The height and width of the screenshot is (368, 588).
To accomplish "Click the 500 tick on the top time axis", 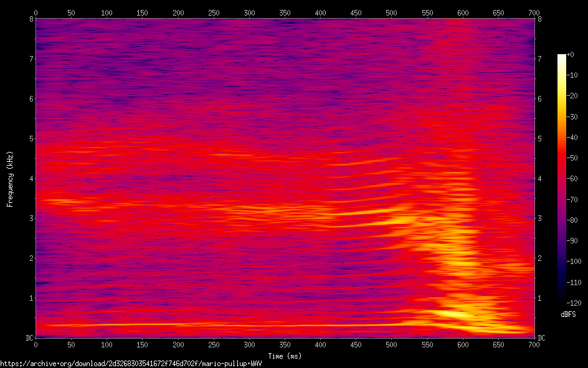I will [x=392, y=12].
